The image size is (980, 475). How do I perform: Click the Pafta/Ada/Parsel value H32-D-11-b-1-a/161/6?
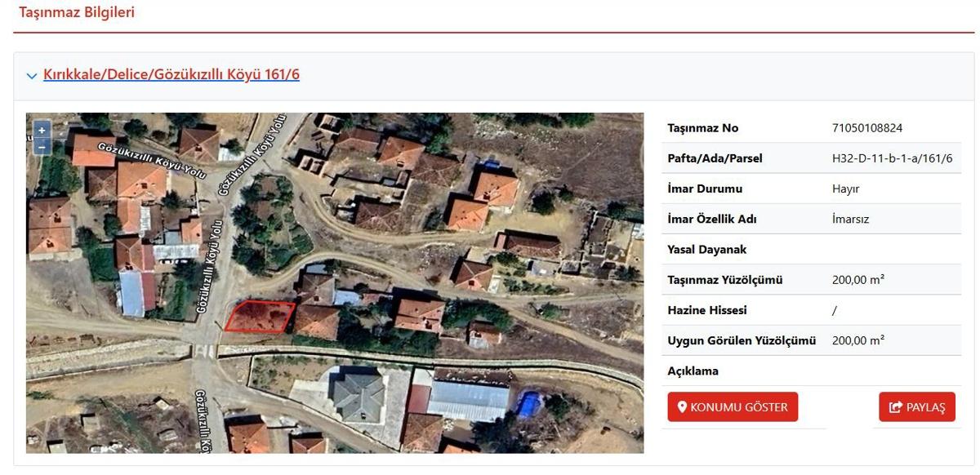pos(892,158)
